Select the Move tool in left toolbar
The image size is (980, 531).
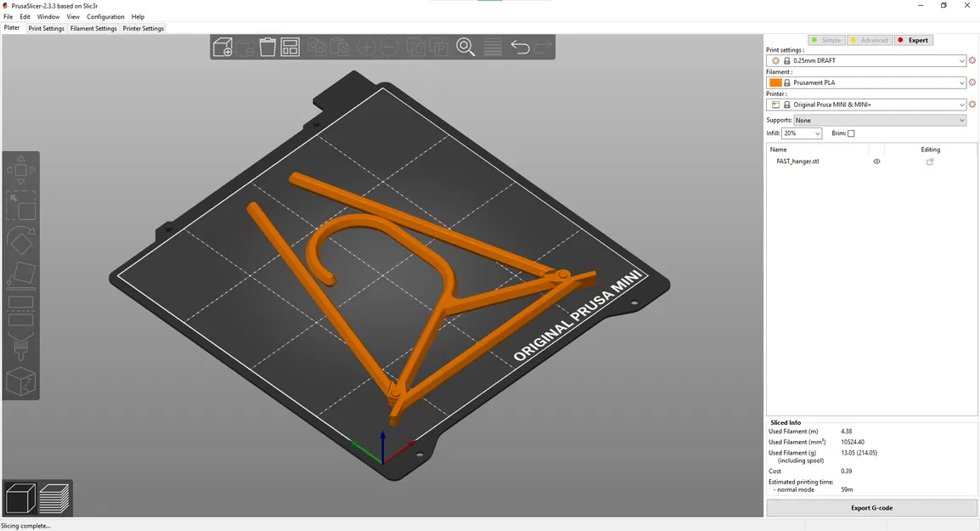(x=20, y=170)
